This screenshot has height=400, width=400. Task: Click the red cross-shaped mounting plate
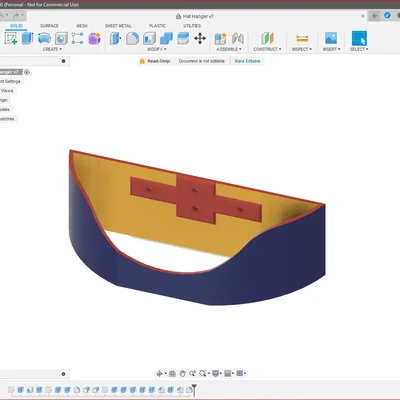pos(196,199)
